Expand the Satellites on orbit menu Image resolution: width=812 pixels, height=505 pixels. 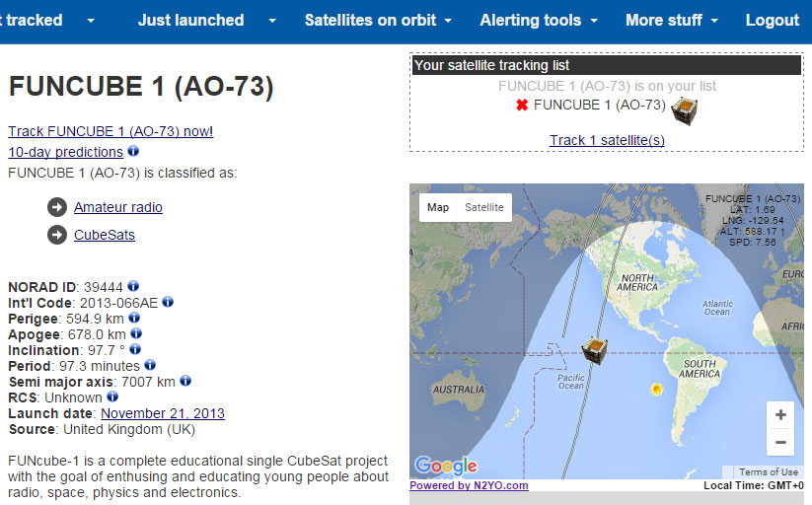tap(378, 20)
